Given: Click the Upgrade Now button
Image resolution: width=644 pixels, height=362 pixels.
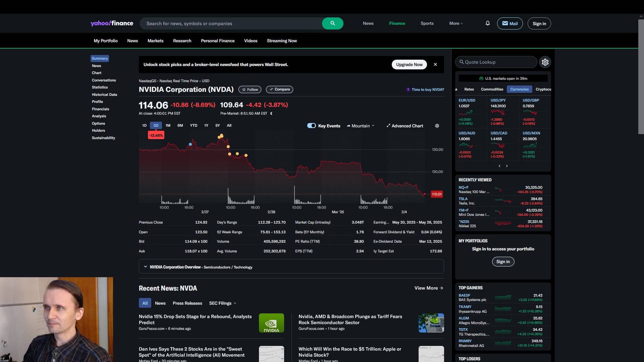Looking at the screenshot, I should pyautogui.click(x=409, y=64).
